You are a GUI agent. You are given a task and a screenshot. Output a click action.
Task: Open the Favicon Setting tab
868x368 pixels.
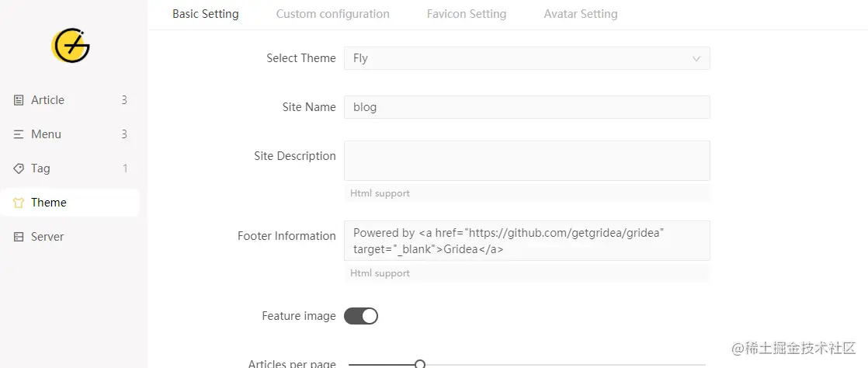[467, 14]
